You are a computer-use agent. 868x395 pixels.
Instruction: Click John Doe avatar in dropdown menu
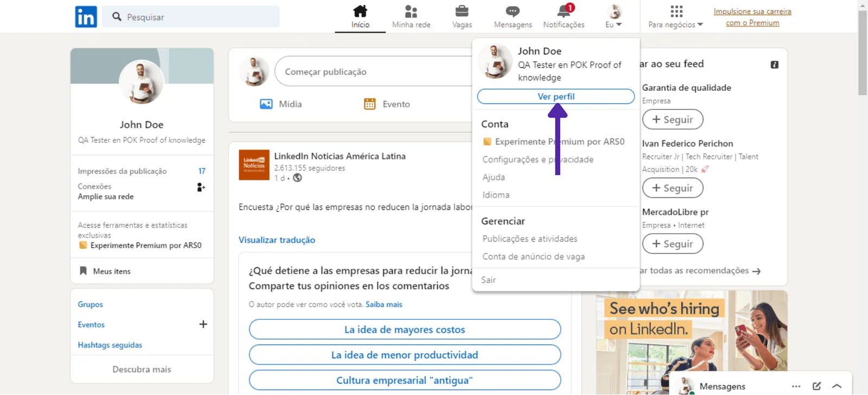tap(495, 61)
